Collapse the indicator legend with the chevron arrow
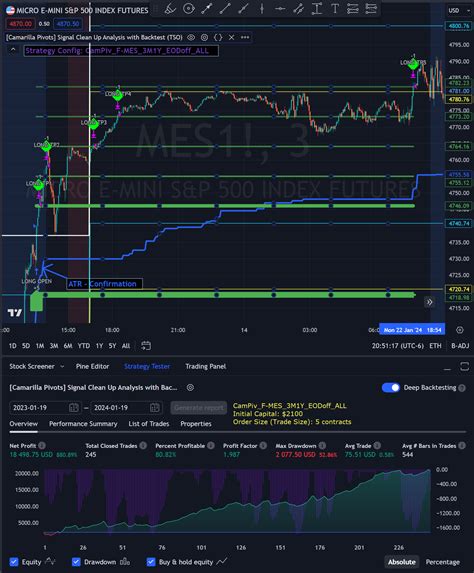474x573 pixels. [x=13, y=50]
